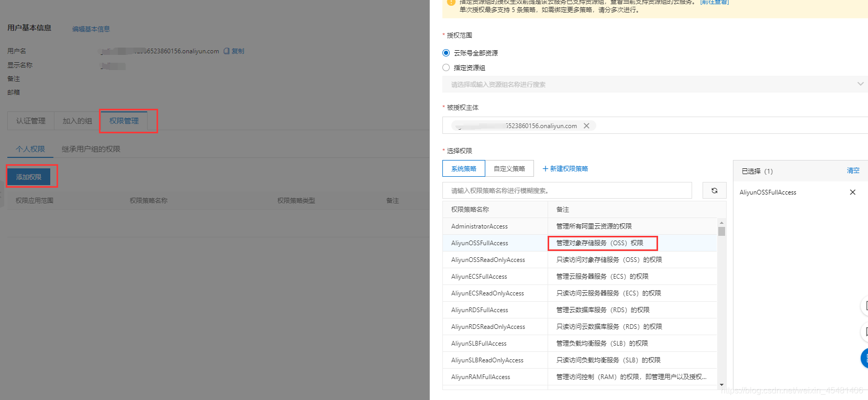Select the AdministratorAccess policy row
This screenshot has height=400, width=868.
[x=580, y=226]
